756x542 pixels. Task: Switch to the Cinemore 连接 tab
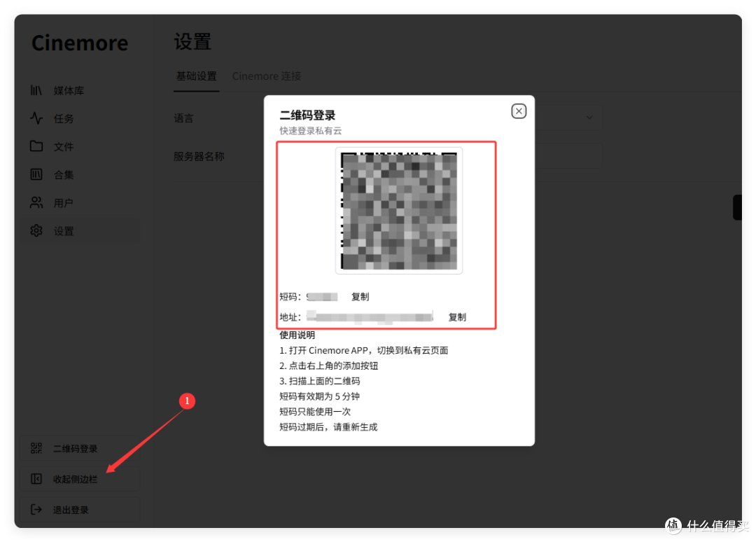coord(267,76)
